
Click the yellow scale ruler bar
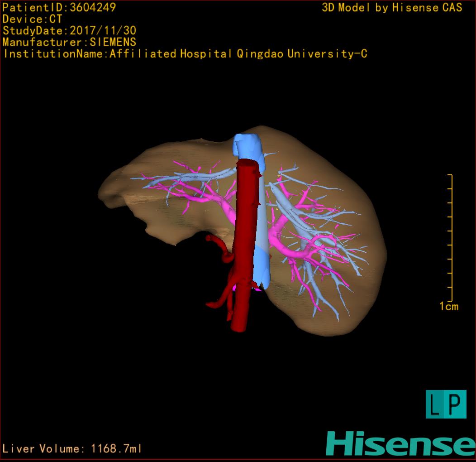pyautogui.click(x=451, y=238)
